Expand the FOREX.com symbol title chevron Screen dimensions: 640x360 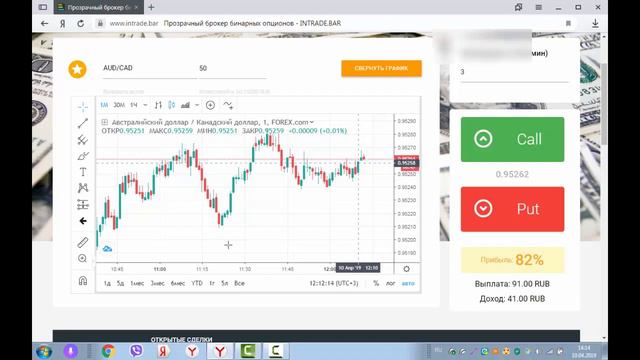coord(312,122)
